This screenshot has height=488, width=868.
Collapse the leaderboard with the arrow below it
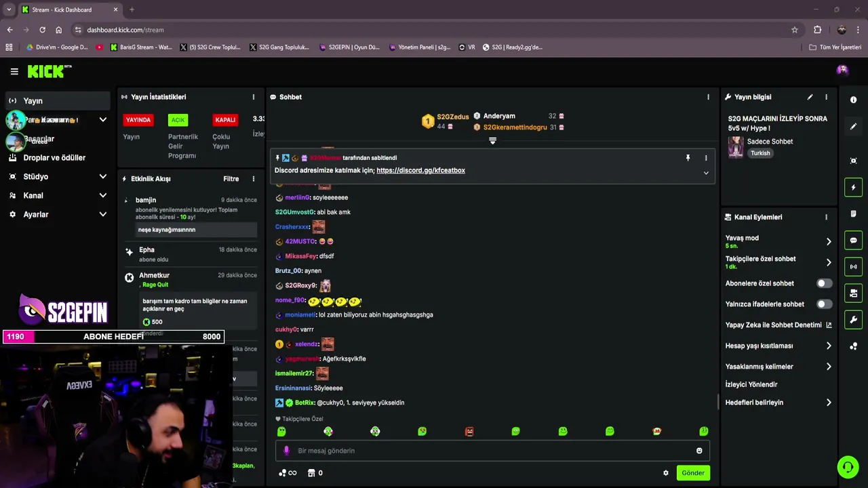[x=493, y=141]
